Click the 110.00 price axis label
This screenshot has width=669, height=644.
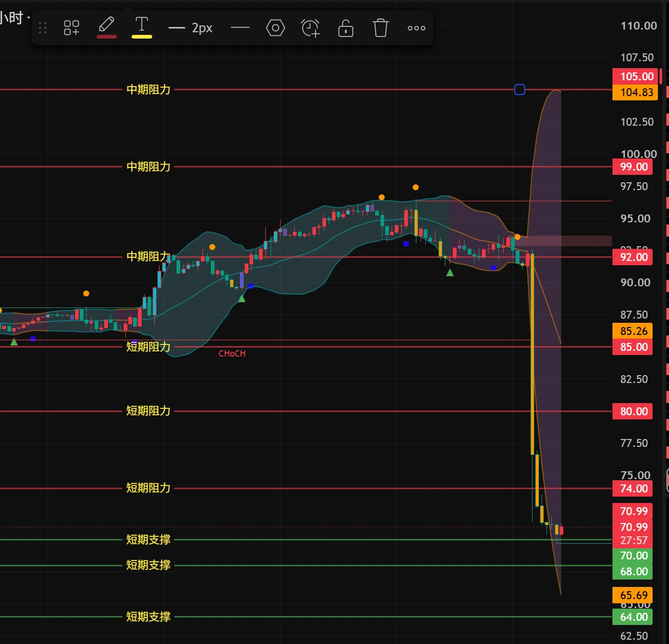[638, 26]
